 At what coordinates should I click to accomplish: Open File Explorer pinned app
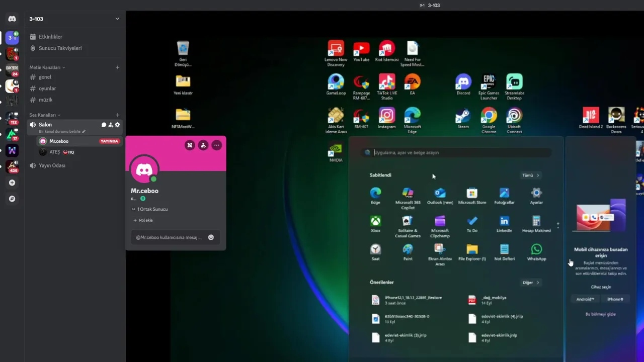(472, 252)
